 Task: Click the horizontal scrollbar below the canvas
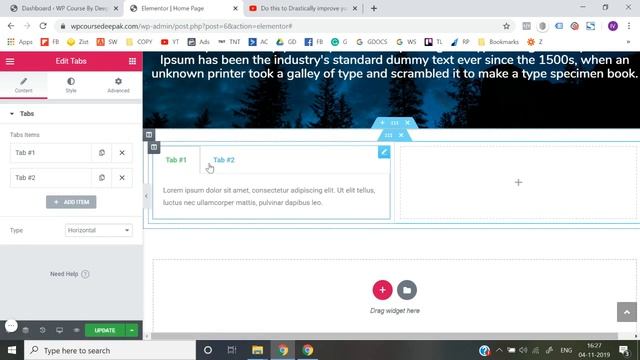pos(384,336)
